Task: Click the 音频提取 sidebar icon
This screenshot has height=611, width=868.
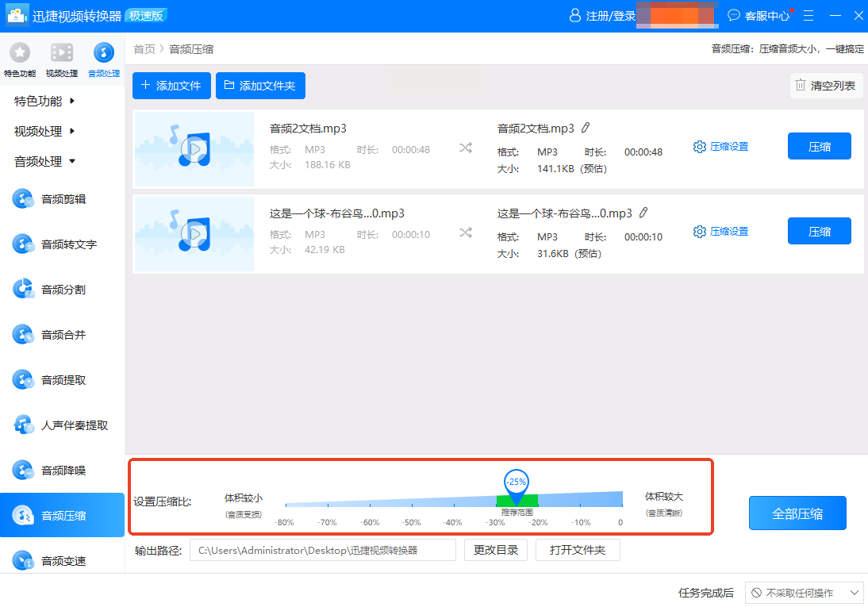Action: click(23, 380)
